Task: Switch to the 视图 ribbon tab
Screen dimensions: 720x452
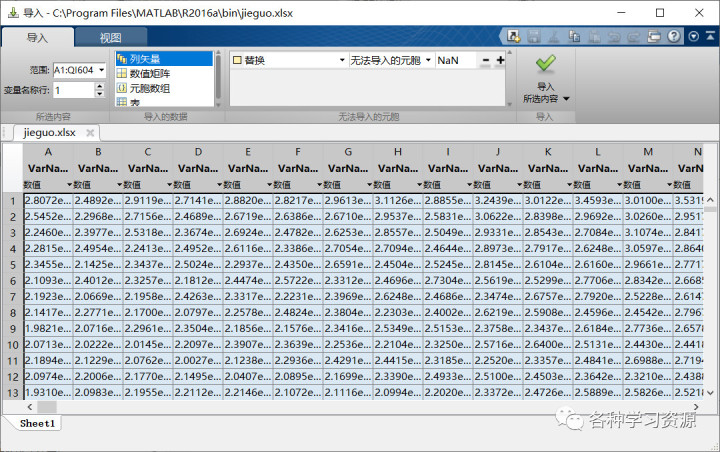Action: pos(111,38)
